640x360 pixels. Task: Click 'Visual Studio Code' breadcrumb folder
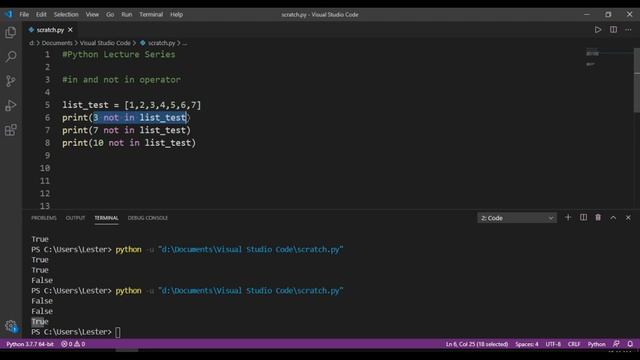[105, 43]
